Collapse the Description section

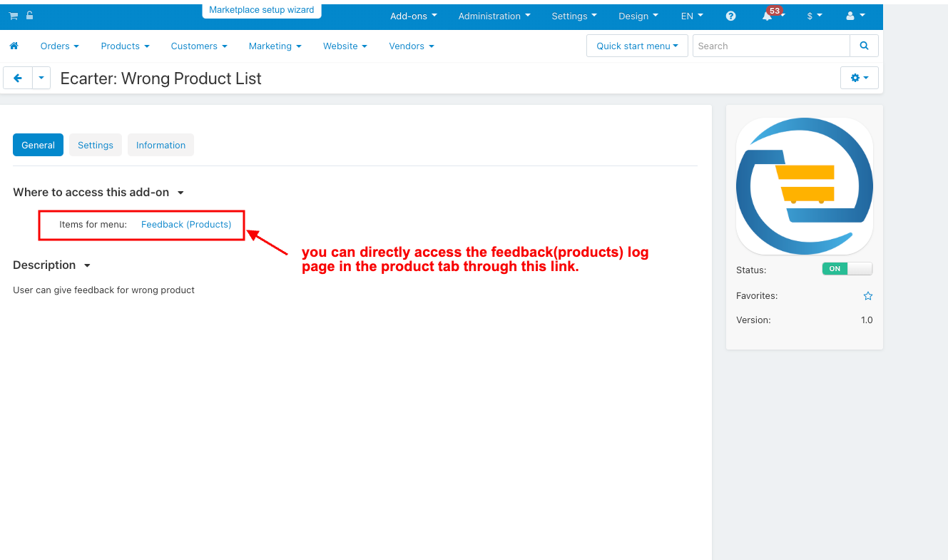51,265
